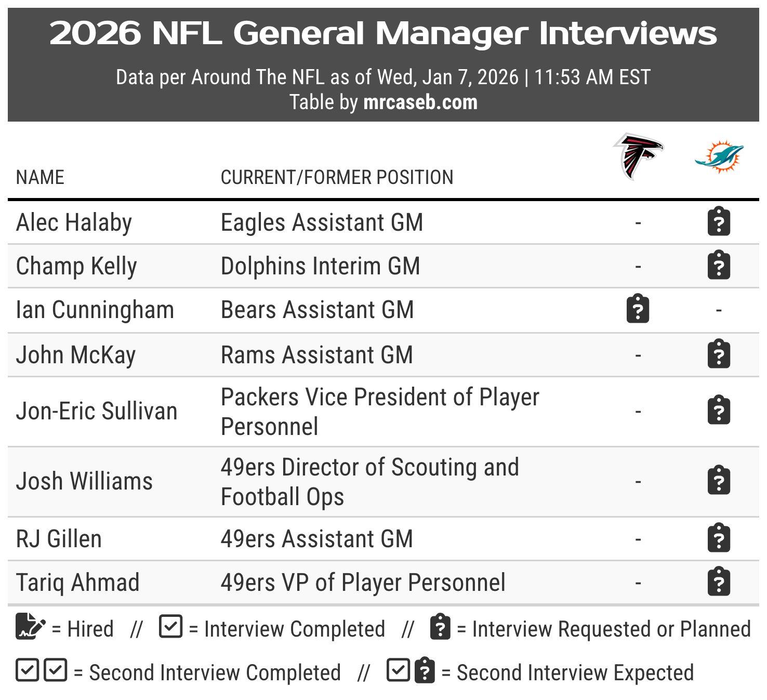
Task: Click Josh Williams' Dolphins interview-requested icon
Action: (x=719, y=481)
